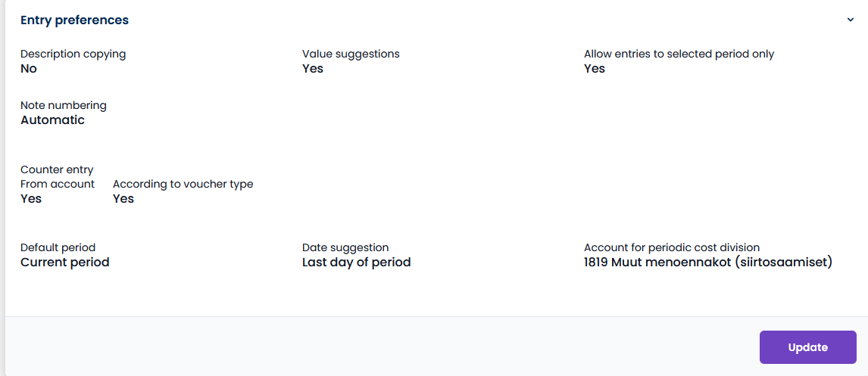Click Allow entries to selected period only label
Image resolution: width=868 pixels, height=376 pixels.
point(679,54)
